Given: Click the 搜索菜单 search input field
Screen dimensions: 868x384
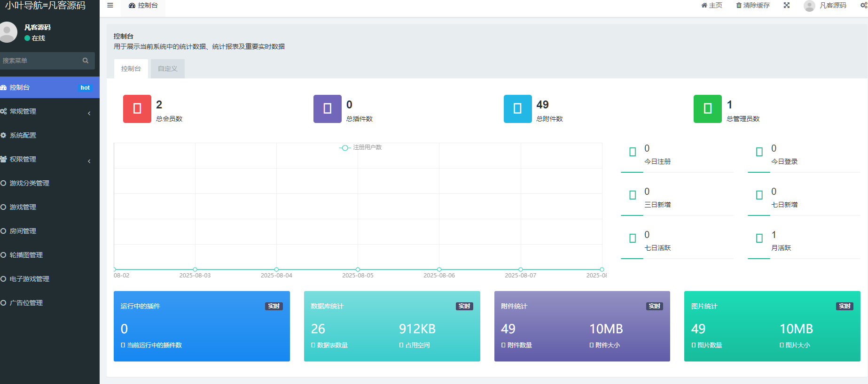Looking at the screenshot, I should pos(40,61).
